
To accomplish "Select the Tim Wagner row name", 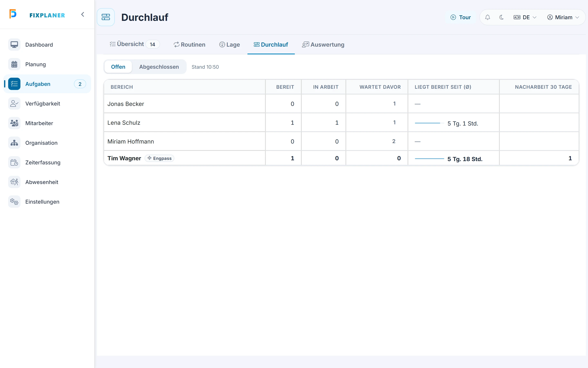I will (124, 158).
